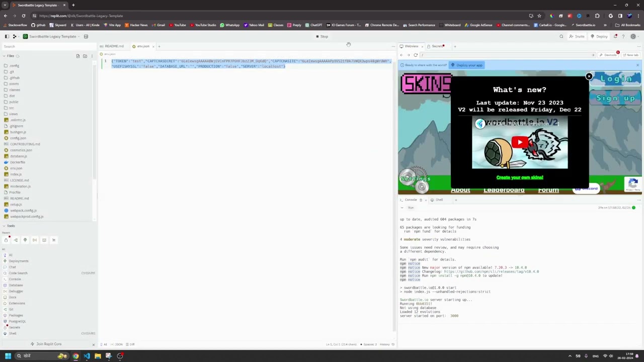Focus the webview URL field
This screenshot has height=362, width=644.
pos(508,55)
